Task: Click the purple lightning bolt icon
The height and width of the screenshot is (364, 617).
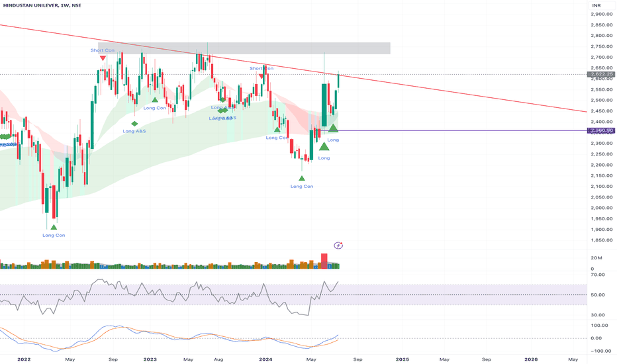Action: pyautogui.click(x=338, y=246)
